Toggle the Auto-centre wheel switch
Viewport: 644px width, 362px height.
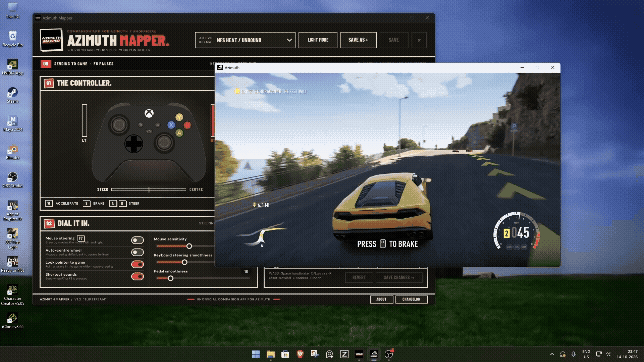click(x=137, y=252)
